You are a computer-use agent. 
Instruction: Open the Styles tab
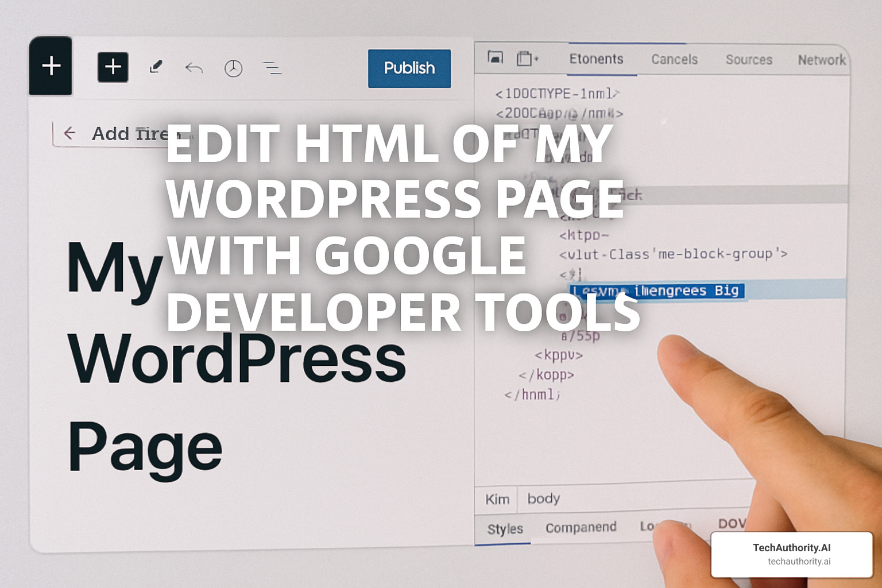click(x=505, y=529)
